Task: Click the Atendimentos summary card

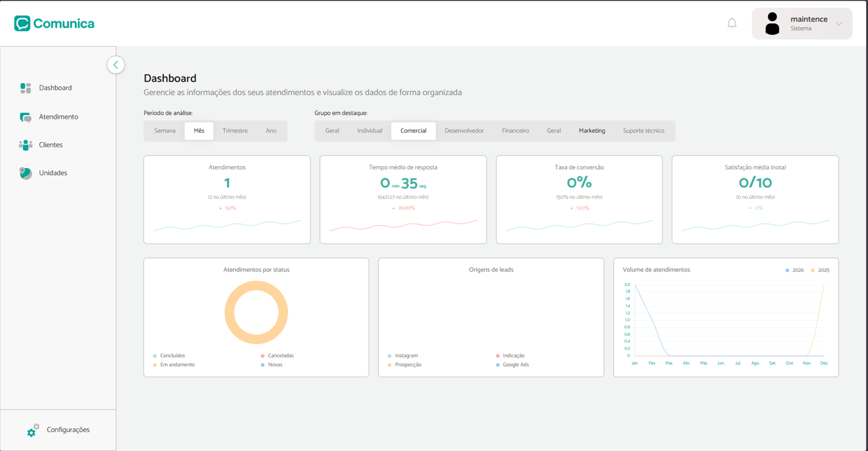Action: (227, 199)
